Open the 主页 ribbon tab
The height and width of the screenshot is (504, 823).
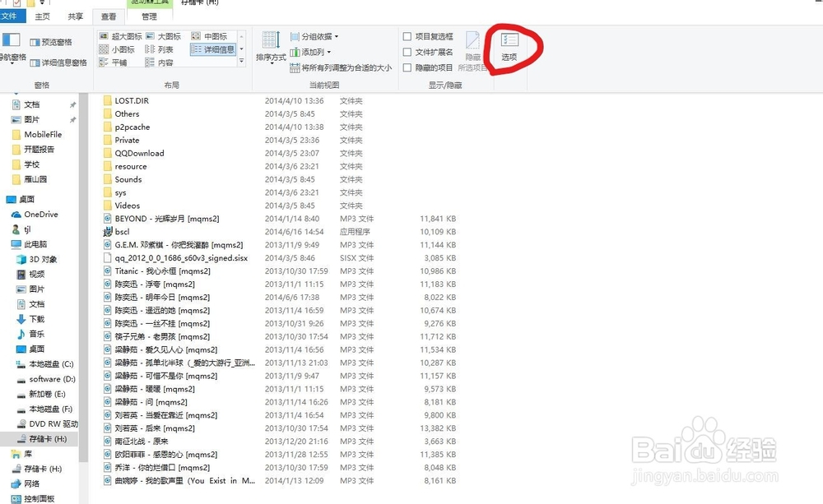pos(43,16)
